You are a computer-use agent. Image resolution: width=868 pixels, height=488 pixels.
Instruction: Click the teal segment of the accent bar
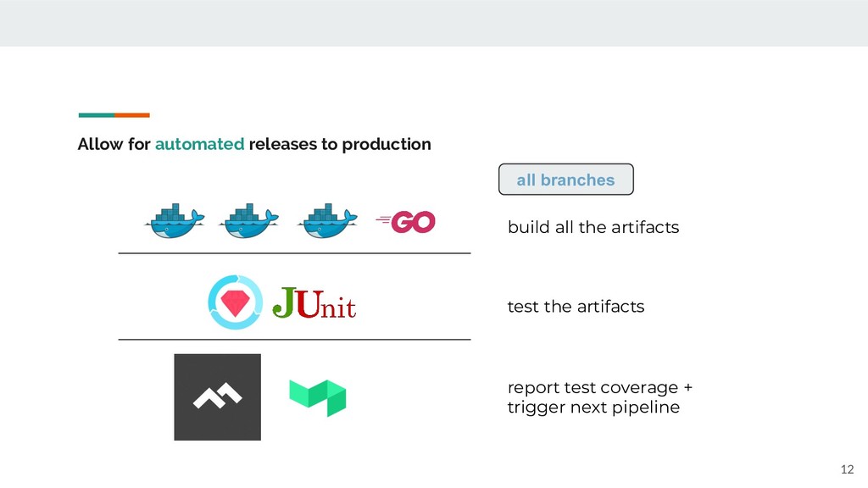(x=97, y=115)
